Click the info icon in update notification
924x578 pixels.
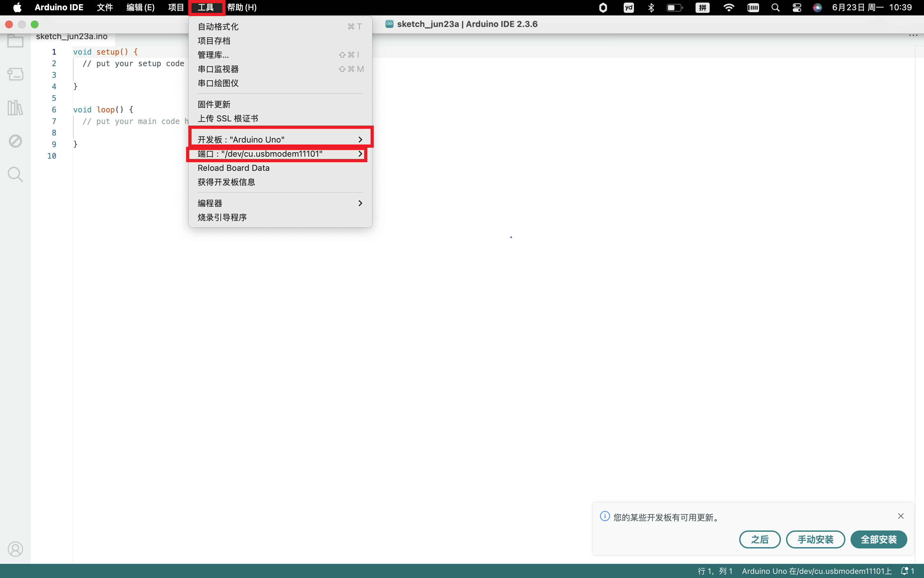point(605,516)
